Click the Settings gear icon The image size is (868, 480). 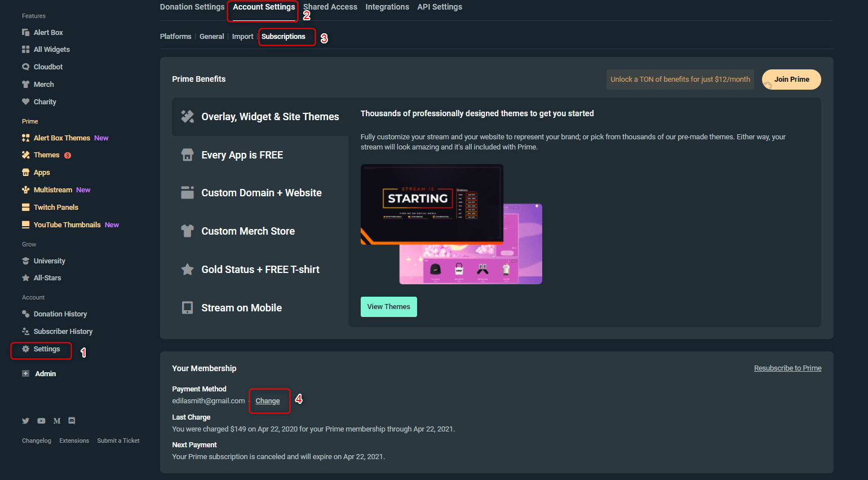tap(25, 349)
